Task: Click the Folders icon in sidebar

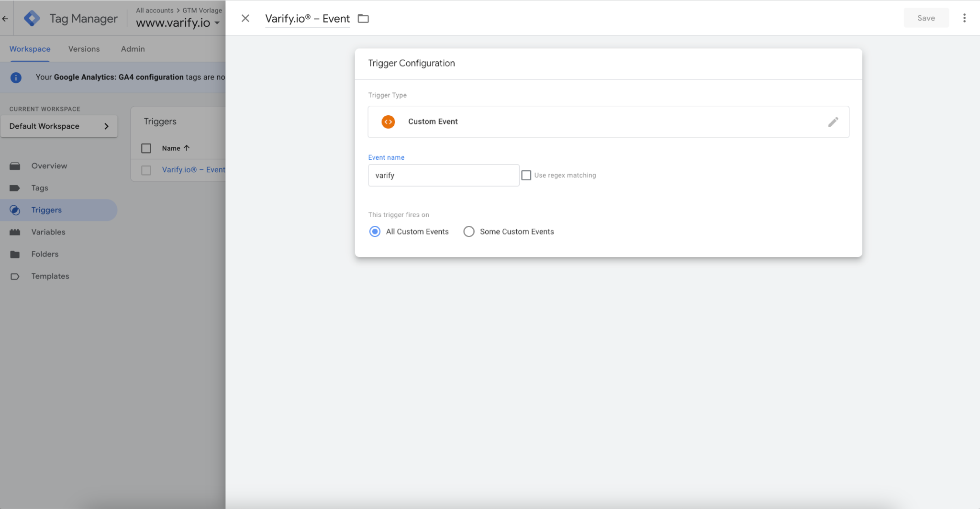Action: [x=15, y=254]
